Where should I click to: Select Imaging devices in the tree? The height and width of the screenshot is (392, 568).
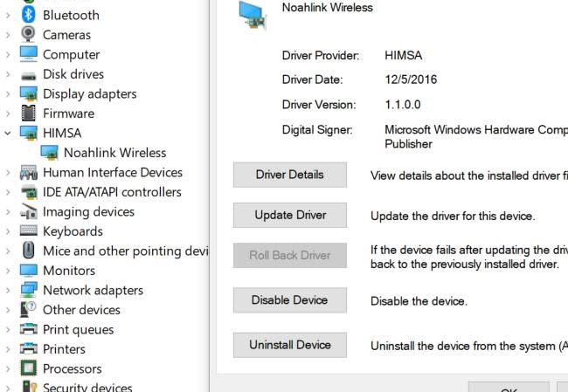click(88, 211)
